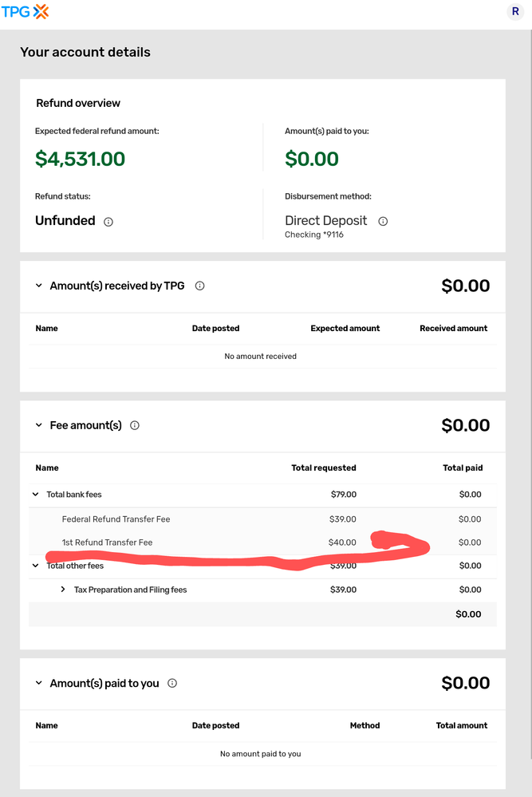Click the Total requested column header
The width and height of the screenshot is (532, 797).
(x=323, y=468)
